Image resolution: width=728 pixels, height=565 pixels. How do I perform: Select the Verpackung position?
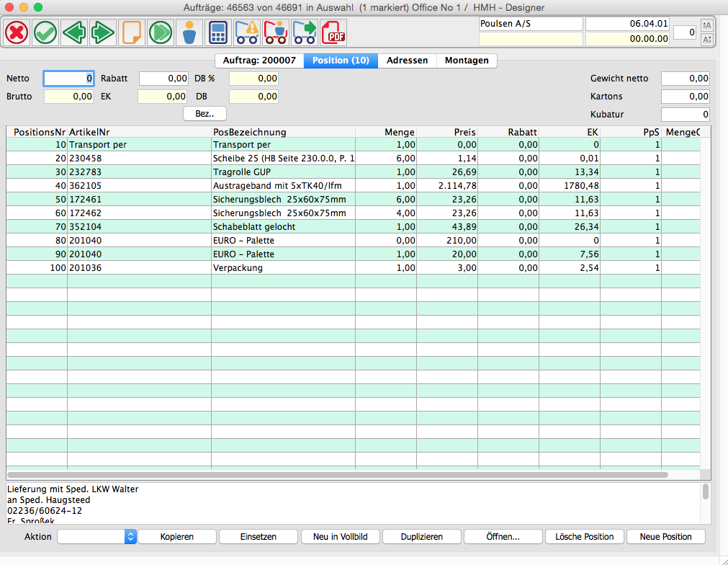tap(353, 268)
